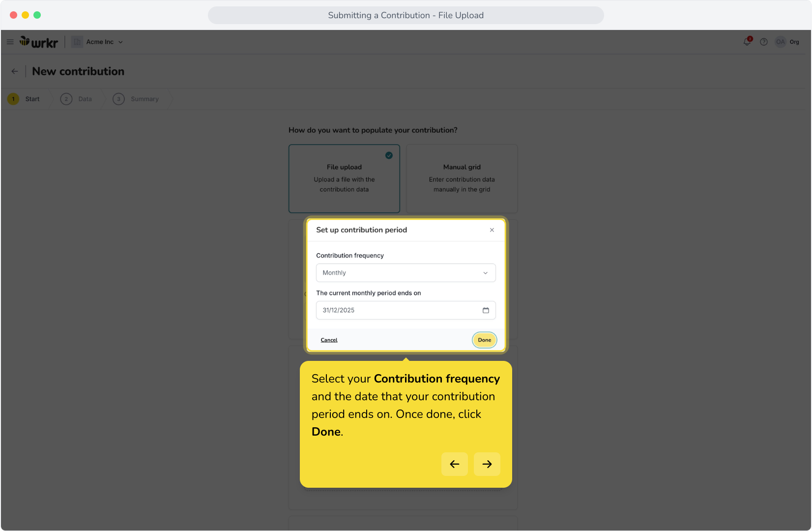Viewport: 812px width, 531px height.
Task: Click the Cancel link in the dialog
Action: coord(329,340)
